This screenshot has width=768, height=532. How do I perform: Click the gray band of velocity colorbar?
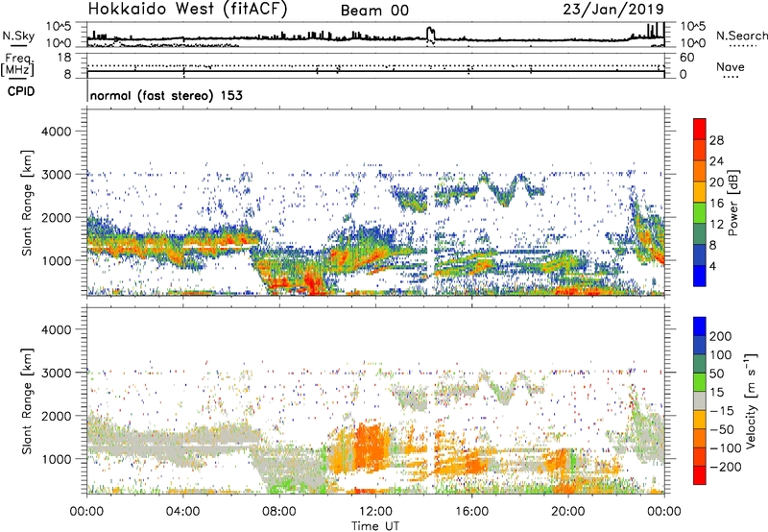[700, 401]
